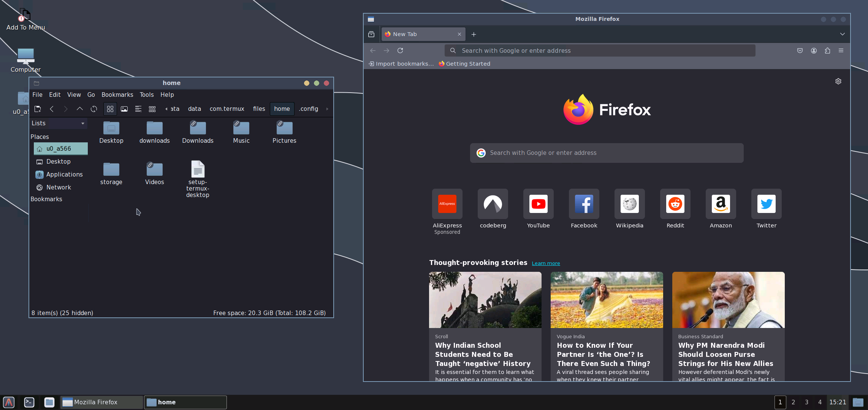Image resolution: width=868 pixels, height=410 pixels.
Task: Open Save to Pocket icon
Action: click(800, 50)
